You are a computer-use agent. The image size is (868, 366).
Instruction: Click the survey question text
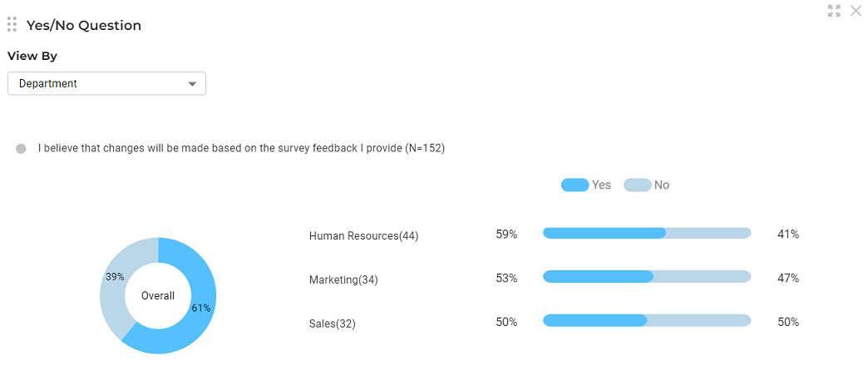(241, 149)
